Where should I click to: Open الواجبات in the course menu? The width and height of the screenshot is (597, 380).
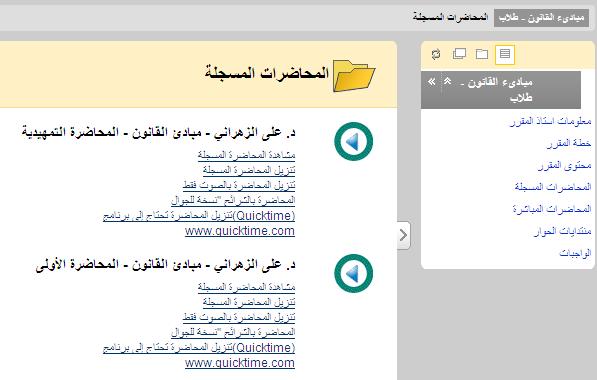click(575, 253)
